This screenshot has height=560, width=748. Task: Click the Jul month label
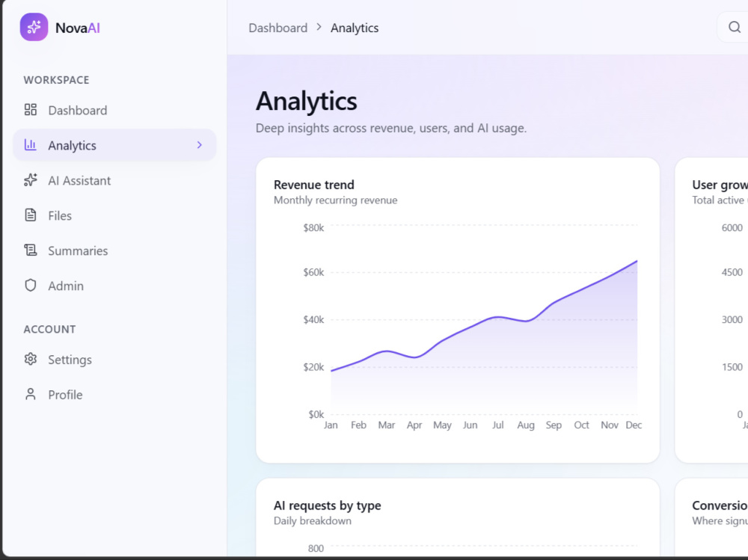497,425
